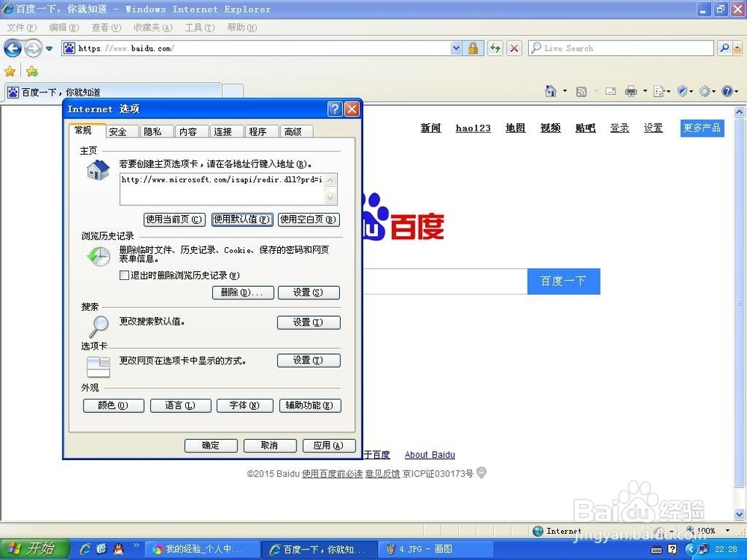This screenshot has width=747, height=560.
Task: Click the 语言 button
Action: pos(181,405)
